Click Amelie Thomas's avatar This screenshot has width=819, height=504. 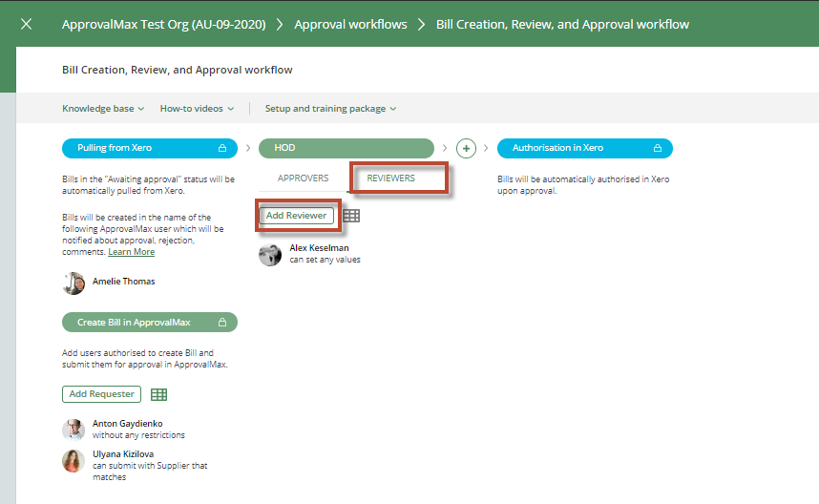pos(73,283)
